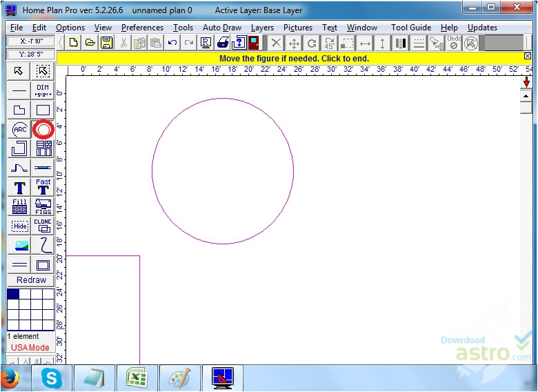The width and height of the screenshot is (538, 392).
Task: Click the Print icon in toolbar
Action: coord(223,43)
